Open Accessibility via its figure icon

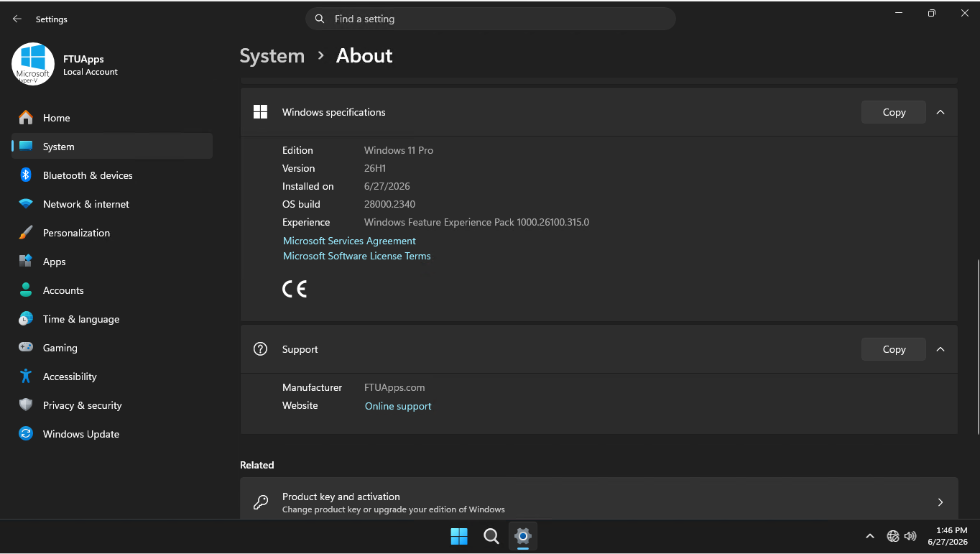click(26, 377)
